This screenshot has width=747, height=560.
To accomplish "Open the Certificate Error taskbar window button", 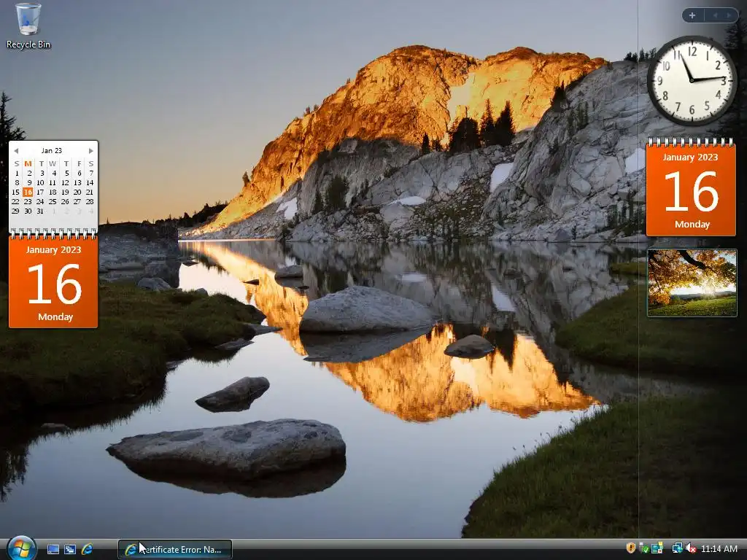I will point(175,549).
